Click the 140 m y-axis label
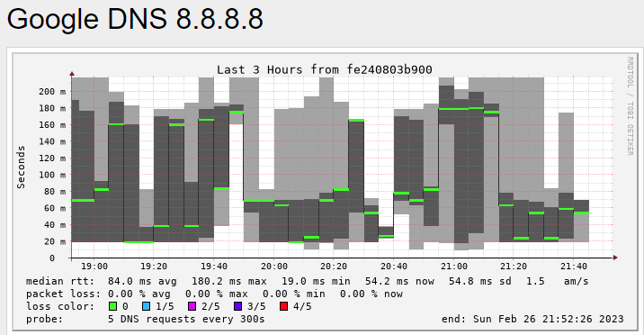The image size is (644, 335). (x=52, y=141)
